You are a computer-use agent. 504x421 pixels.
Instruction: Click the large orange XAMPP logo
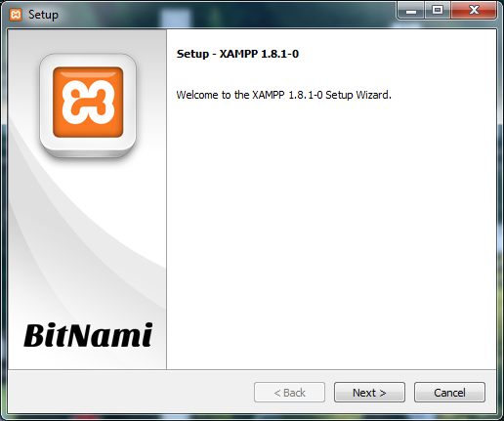pyautogui.click(x=88, y=103)
